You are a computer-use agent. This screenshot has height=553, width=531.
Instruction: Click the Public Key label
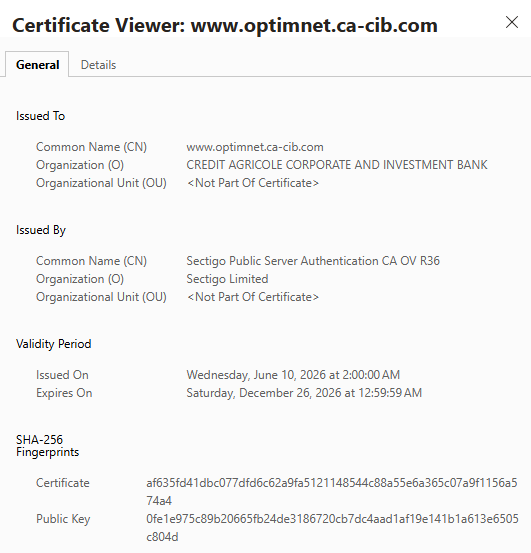[63, 519]
